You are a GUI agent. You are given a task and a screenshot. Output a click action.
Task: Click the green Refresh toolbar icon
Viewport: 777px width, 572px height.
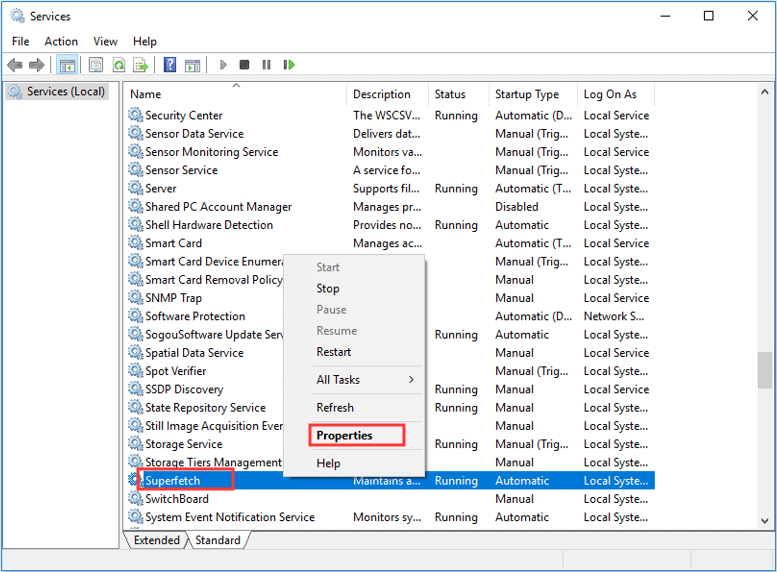(119, 65)
